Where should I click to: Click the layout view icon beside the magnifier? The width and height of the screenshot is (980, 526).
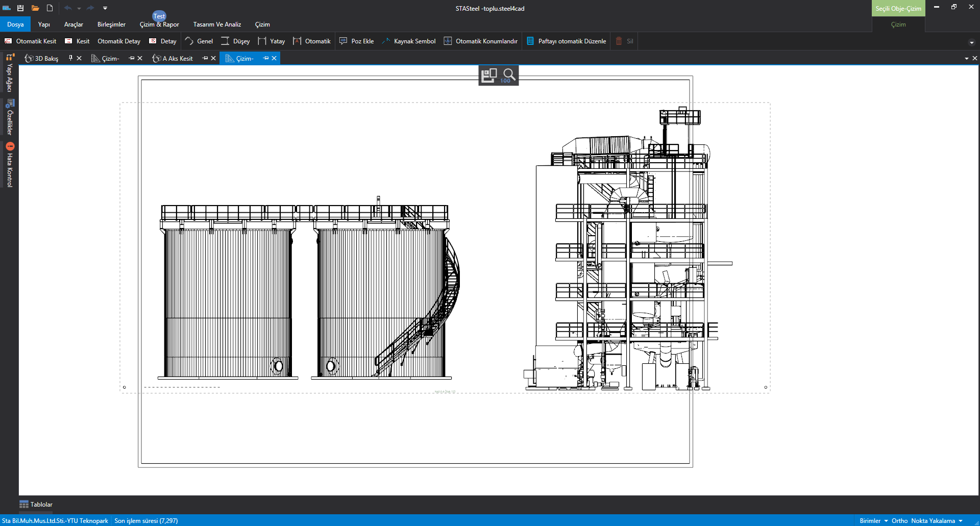(489, 76)
